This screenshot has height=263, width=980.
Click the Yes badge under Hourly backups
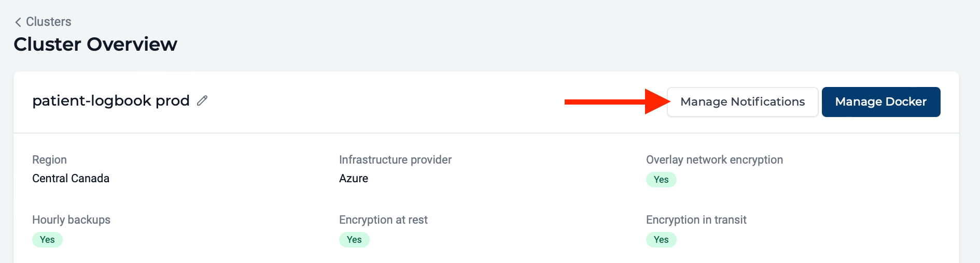[47, 240]
